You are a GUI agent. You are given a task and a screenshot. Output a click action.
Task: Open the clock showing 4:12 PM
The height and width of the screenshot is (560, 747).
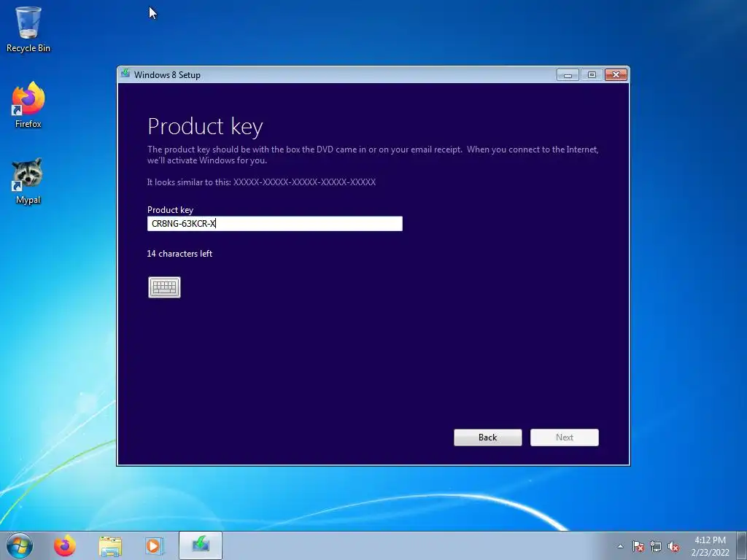710,545
